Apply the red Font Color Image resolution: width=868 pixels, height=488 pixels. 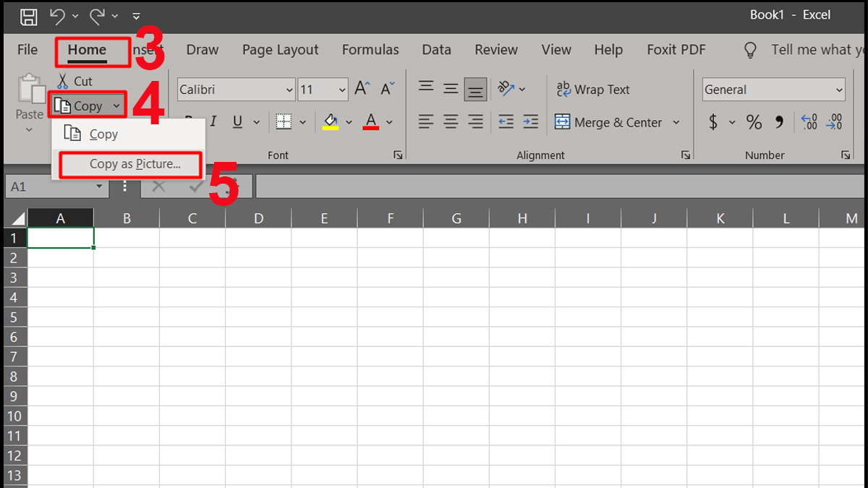371,122
